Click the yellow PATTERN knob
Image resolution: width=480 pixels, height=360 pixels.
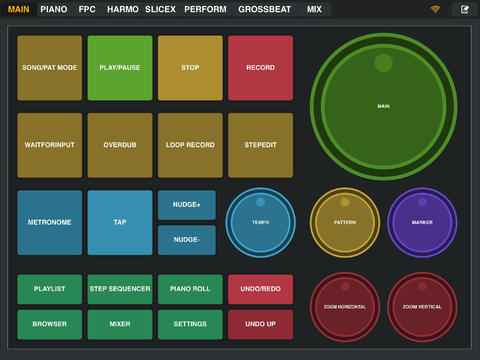tap(345, 222)
